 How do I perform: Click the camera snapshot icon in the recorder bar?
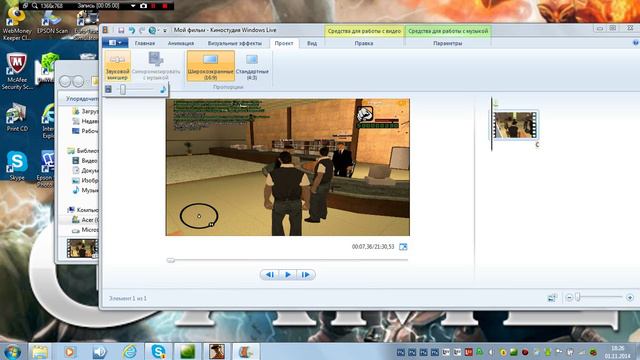tap(143, 6)
